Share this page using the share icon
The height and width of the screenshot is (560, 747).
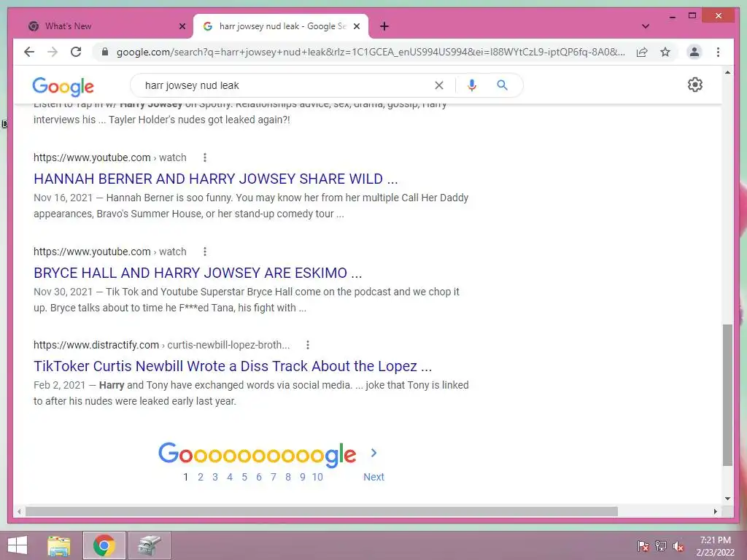pyautogui.click(x=642, y=52)
